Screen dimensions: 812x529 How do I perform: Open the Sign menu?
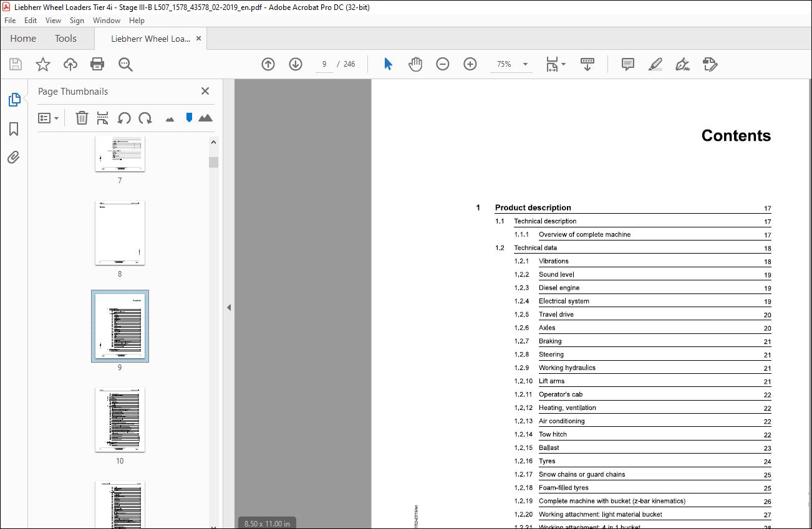point(77,21)
